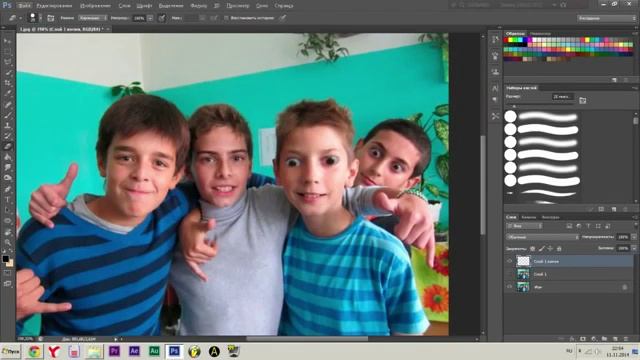Screen dimensions: 640x360
Task: Open the Фильтр menu
Action: click(x=199, y=6)
